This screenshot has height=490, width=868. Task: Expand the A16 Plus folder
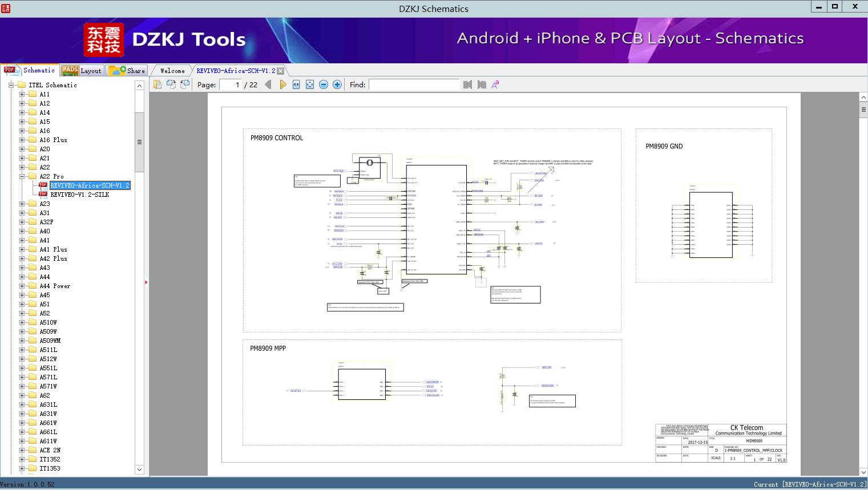[22, 140]
